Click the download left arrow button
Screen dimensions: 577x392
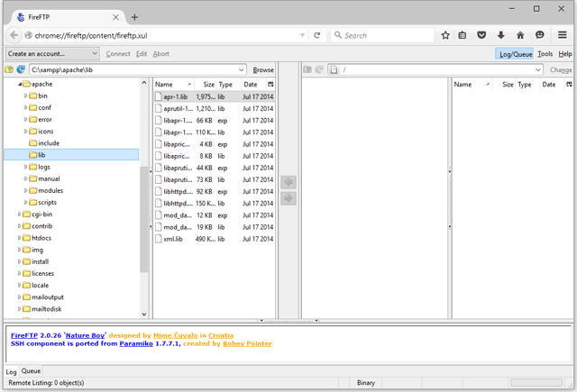[288, 182]
